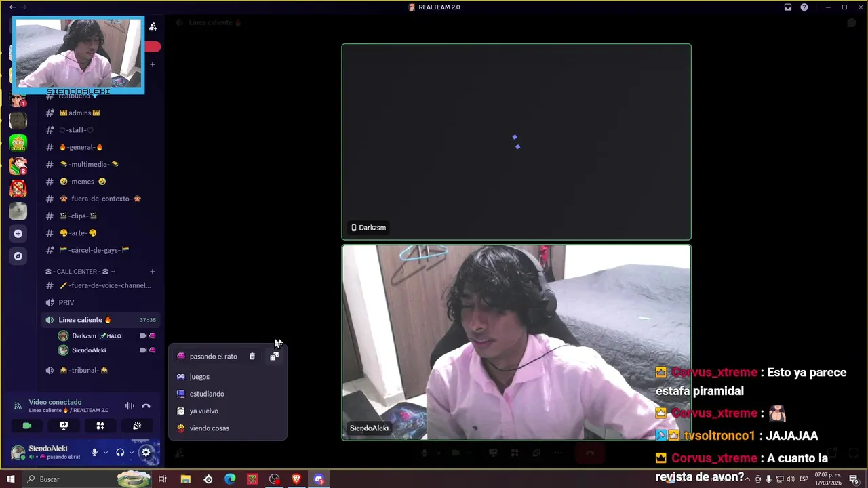Open Discord help question mark
868x488 pixels.
(804, 7)
